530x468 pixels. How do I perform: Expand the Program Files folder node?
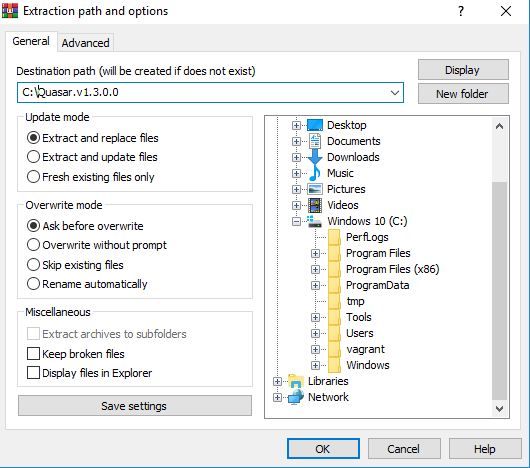(x=315, y=253)
